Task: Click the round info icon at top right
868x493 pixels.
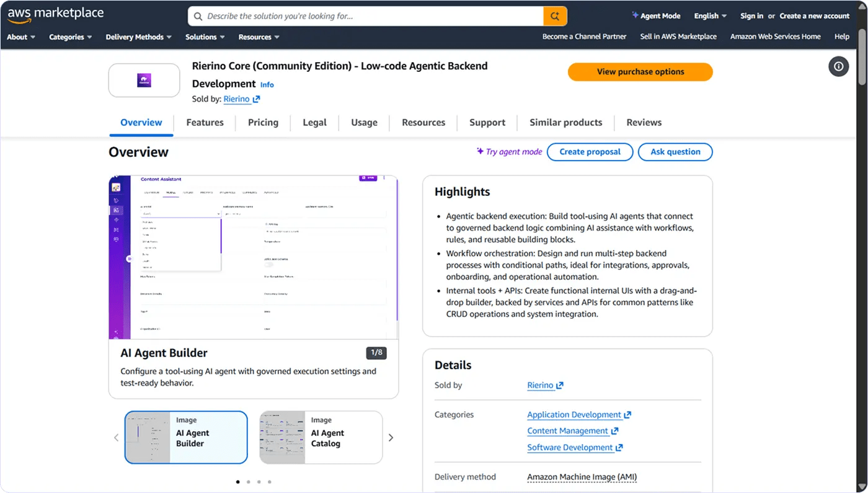Action: click(x=838, y=66)
